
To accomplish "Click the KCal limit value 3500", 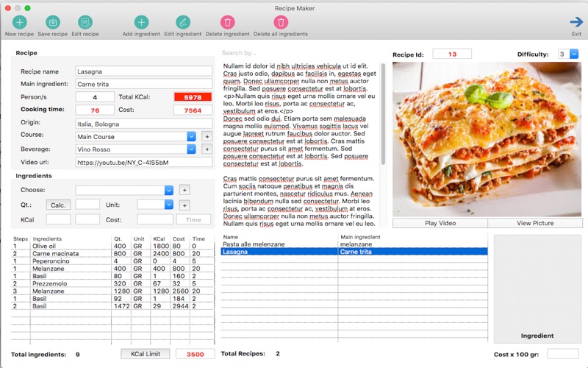I will 195,354.
